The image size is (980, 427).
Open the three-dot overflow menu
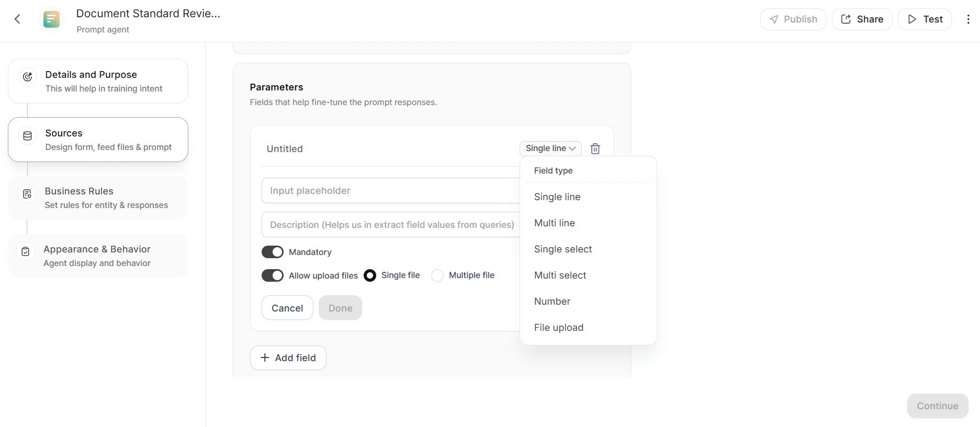point(968,19)
